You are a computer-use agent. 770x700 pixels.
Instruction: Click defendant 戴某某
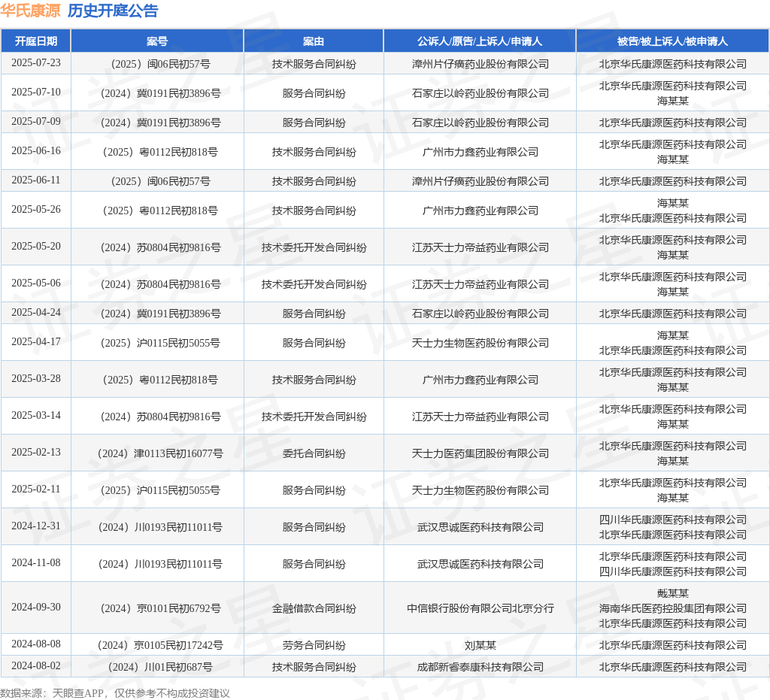tap(673, 593)
